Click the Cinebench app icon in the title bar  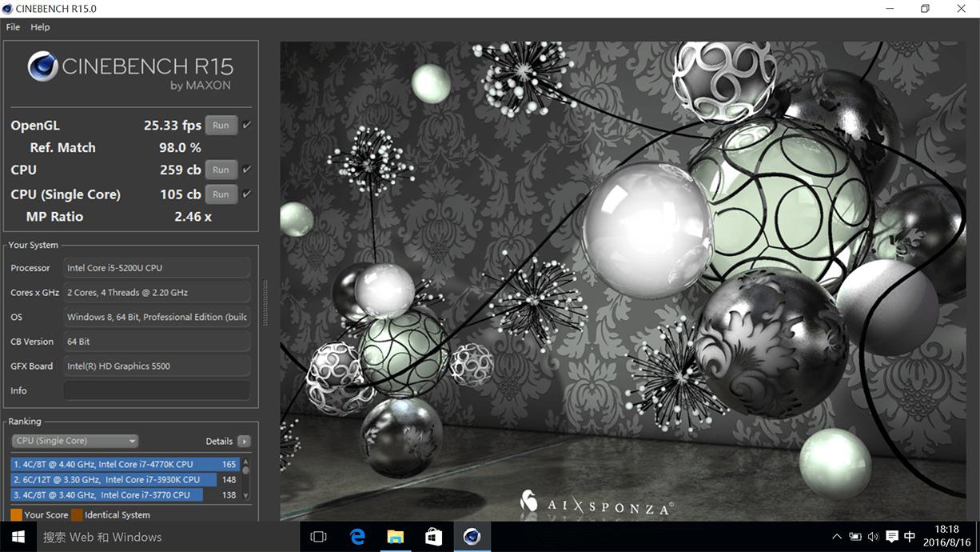(8, 8)
